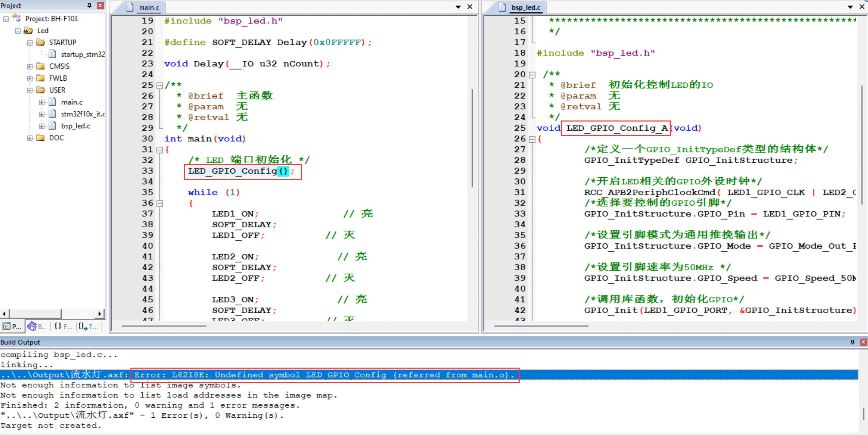Pin the Project panel
The width and height of the screenshot is (868, 435).
89,5
